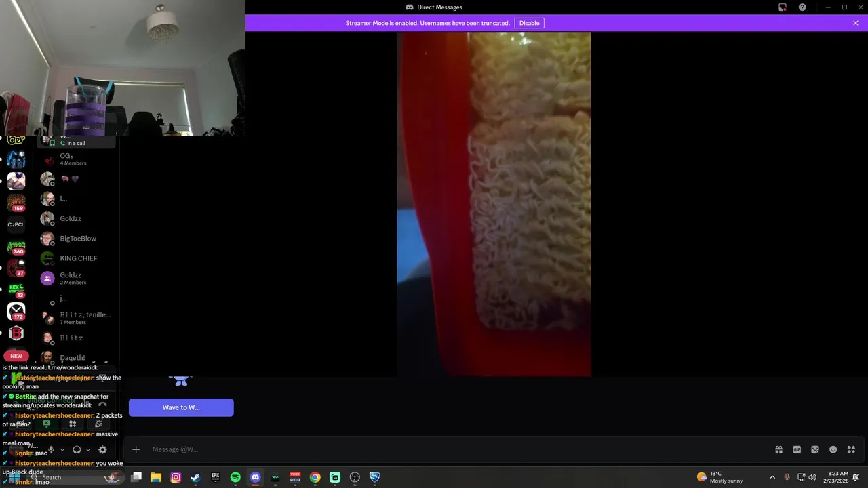Click the NEW mentions pill
868x488 pixels.
tap(16, 356)
